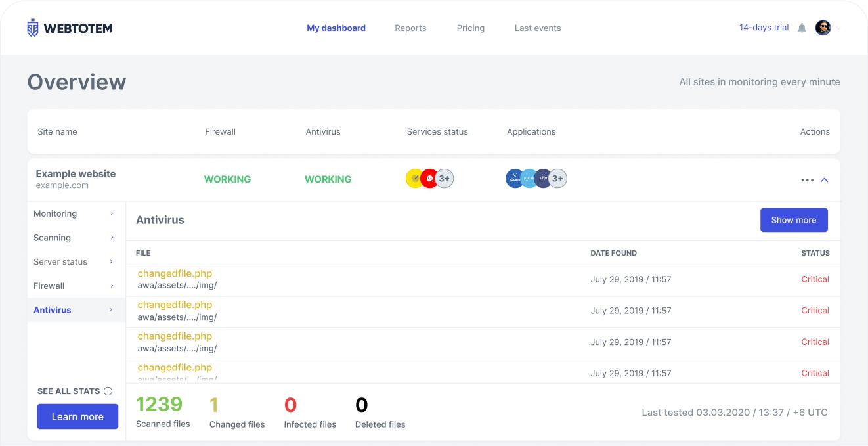Go to the Reports tab
The width and height of the screenshot is (868, 446).
410,28
